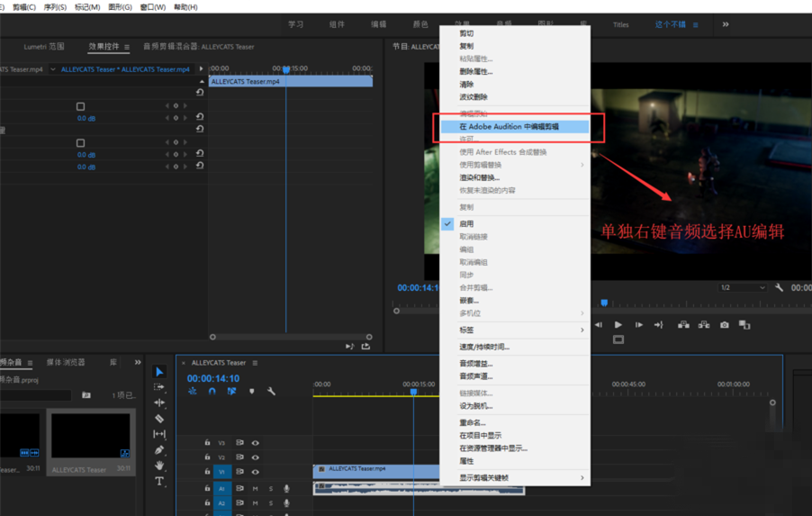This screenshot has width=812, height=516.
Task: Open the 1/2 playback resolution dropdown
Action: click(743, 288)
